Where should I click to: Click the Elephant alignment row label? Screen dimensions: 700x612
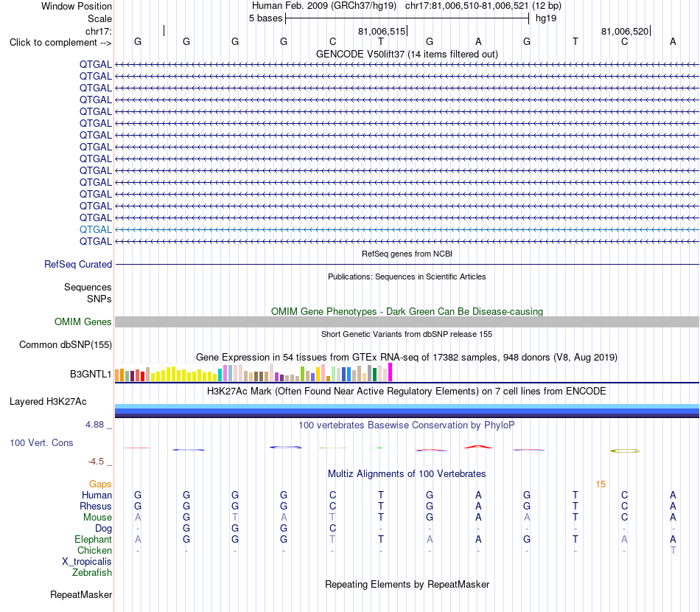point(94,539)
